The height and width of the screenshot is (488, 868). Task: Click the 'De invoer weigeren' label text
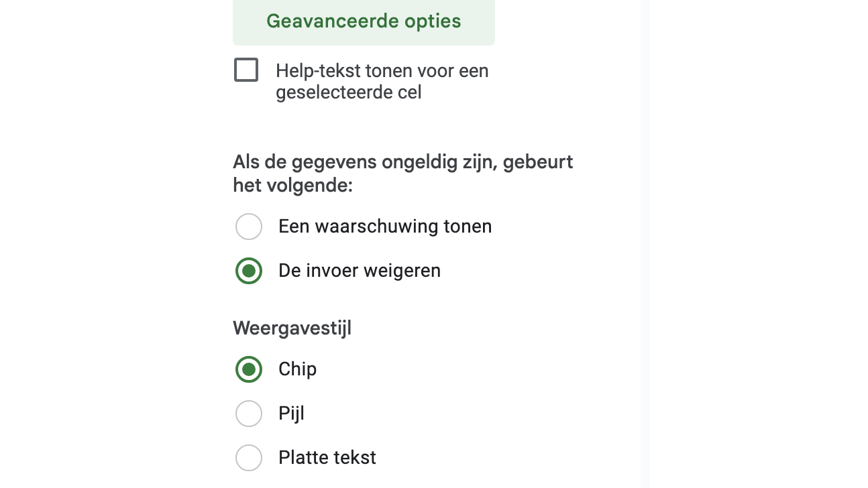click(360, 271)
